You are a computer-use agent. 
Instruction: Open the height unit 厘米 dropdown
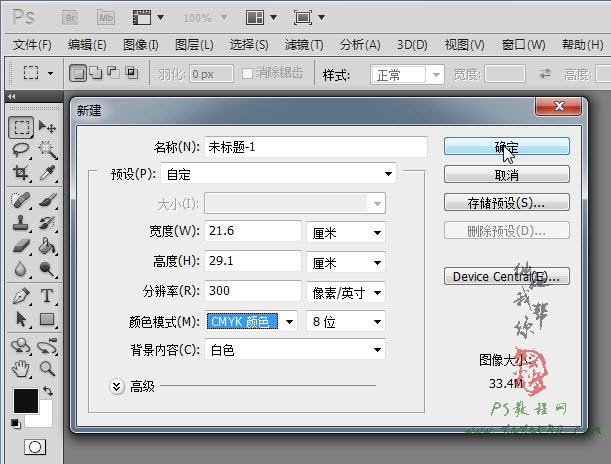click(x=346, y=263)
